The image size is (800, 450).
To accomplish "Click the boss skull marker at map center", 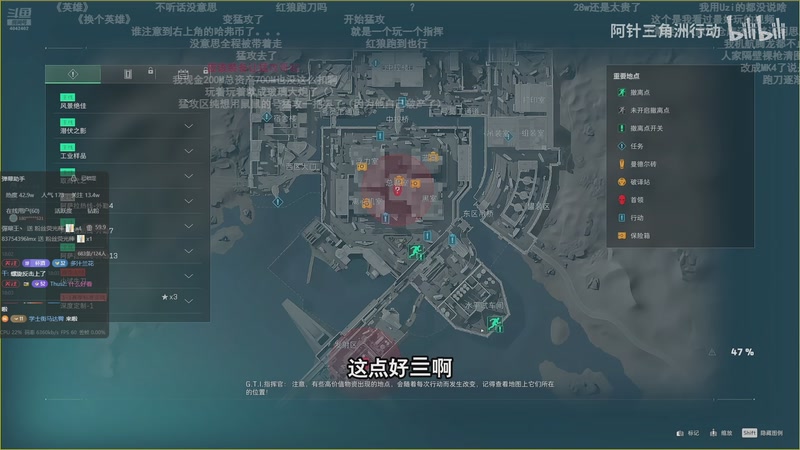I will (397, 191).
